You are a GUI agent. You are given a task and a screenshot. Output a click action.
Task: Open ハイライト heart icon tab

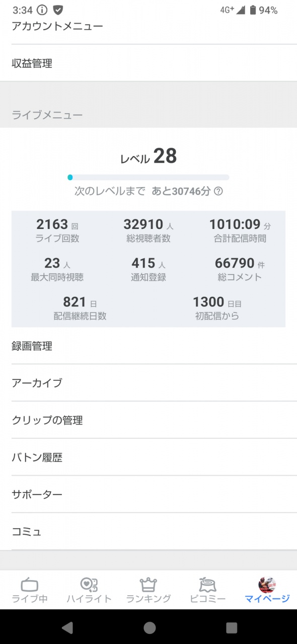[89, 585]
